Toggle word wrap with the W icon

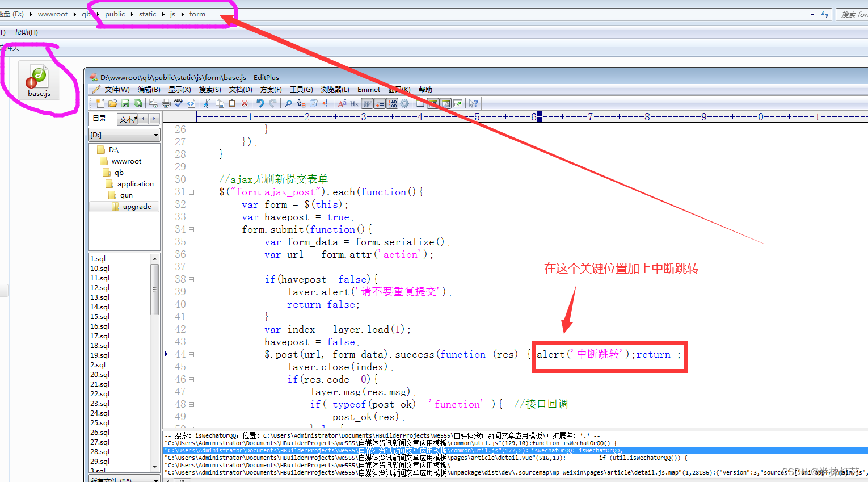tap(368, 103)
